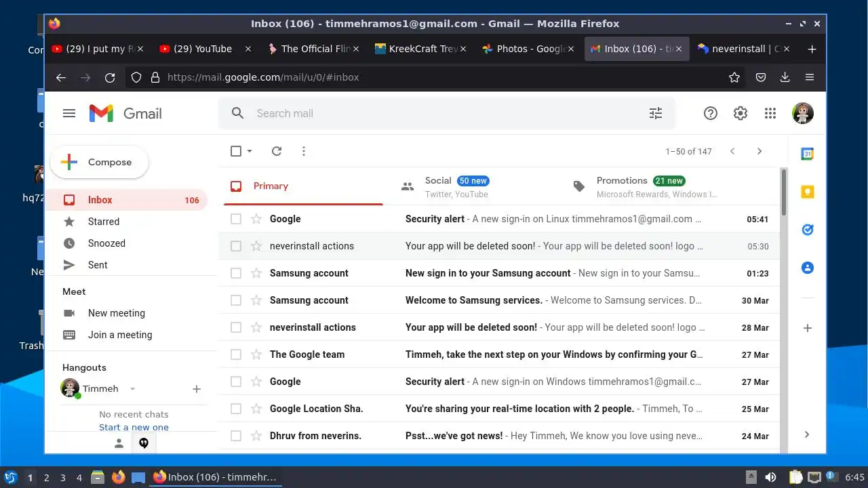Open Hangouts contacts person icon

tap(119, 443)
